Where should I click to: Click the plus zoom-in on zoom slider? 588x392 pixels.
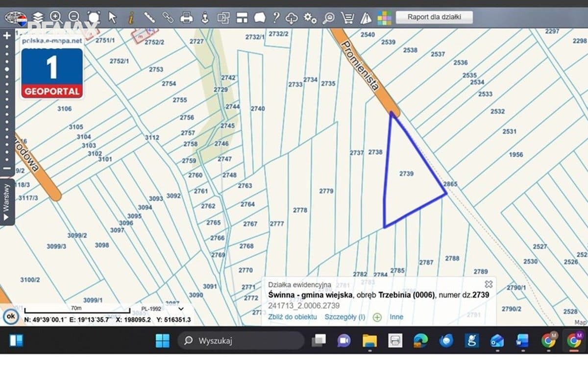pos(7,35)
